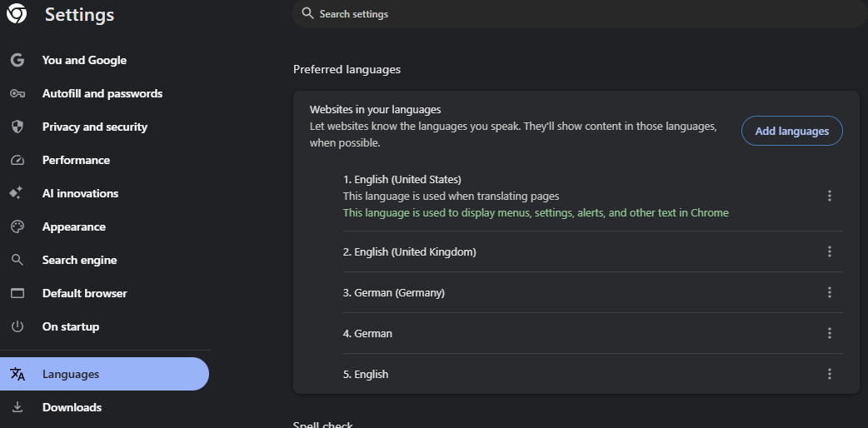Click the Google G icon

pos(17,60)
